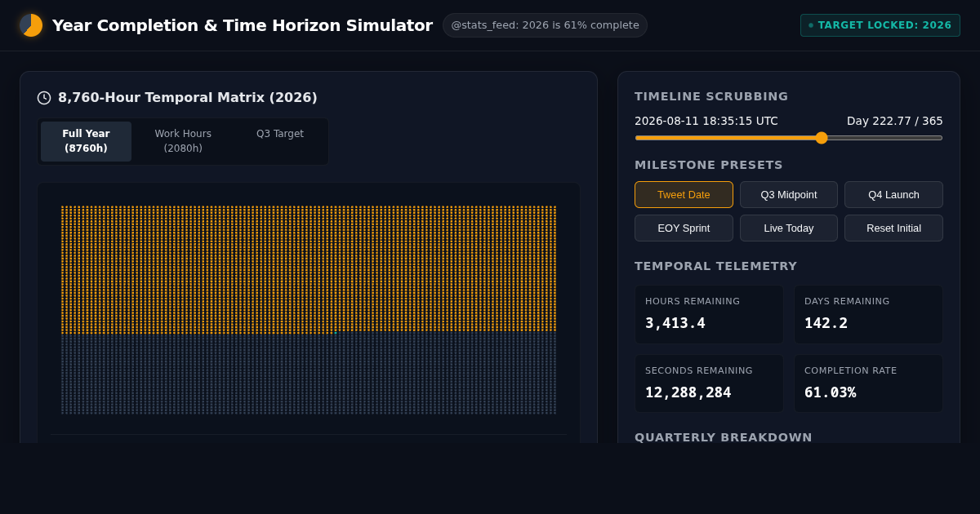
Task: Click the Seconds Remaining value 12,288,284
Action: click(x=688, y=392)
